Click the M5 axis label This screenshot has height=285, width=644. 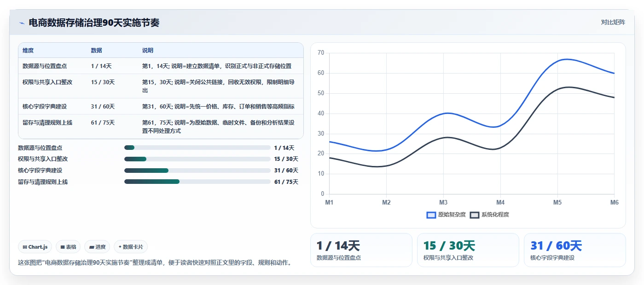tap(557, 202)
